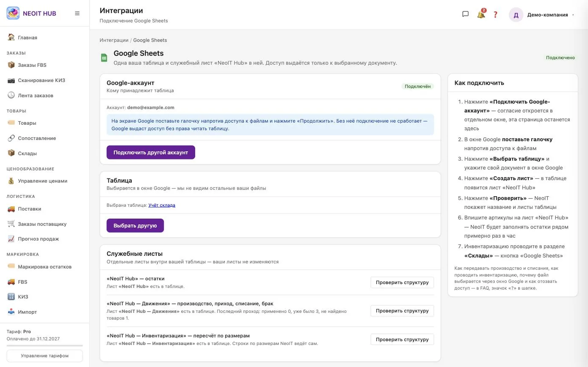Click the Служебные листы section heading
The image size is (588, 367).
click(135, 254)
